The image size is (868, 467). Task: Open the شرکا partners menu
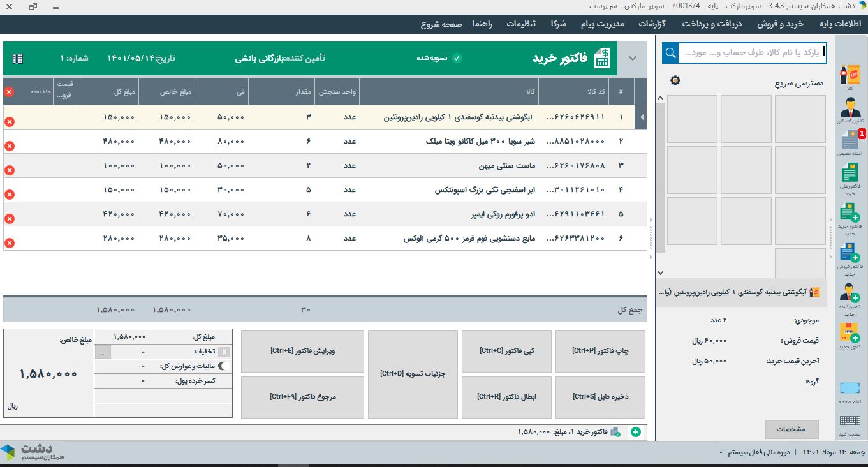557,24
